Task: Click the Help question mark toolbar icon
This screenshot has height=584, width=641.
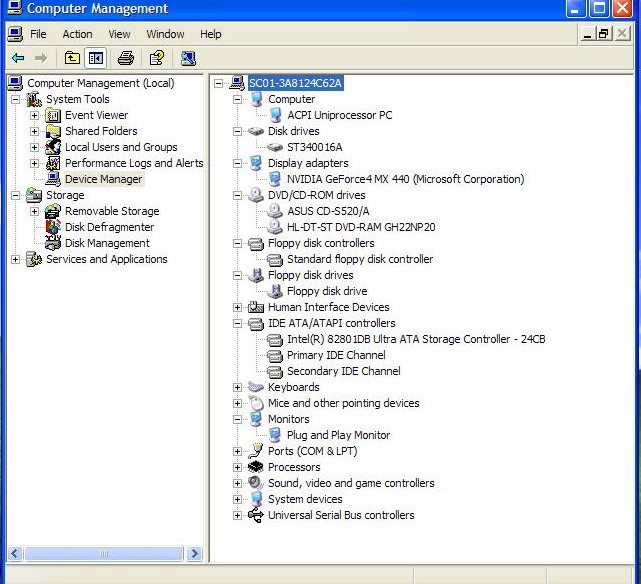Action: pos(156,58)
